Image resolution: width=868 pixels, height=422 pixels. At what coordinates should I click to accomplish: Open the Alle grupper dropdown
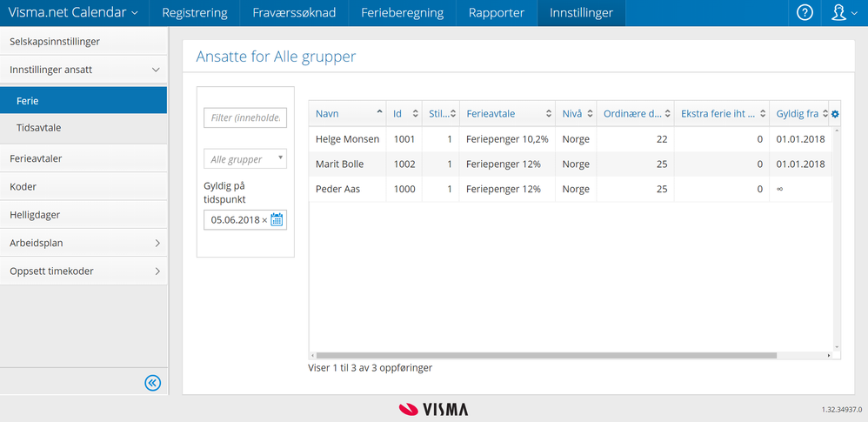[x=245, y=159]
